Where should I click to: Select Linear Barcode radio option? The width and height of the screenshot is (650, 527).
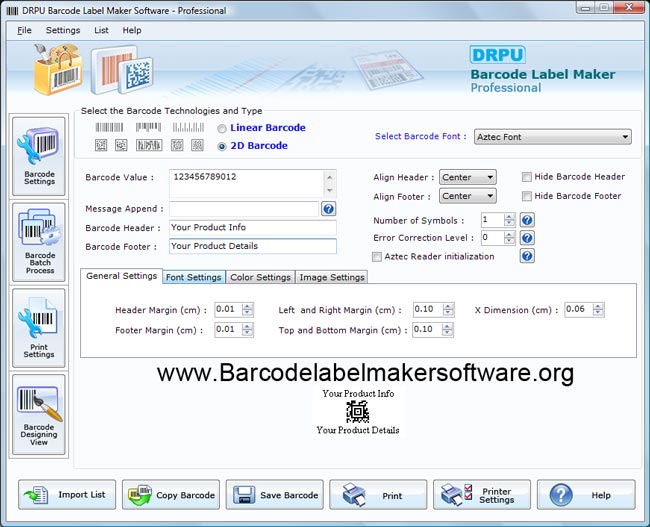tap(222, 129)
